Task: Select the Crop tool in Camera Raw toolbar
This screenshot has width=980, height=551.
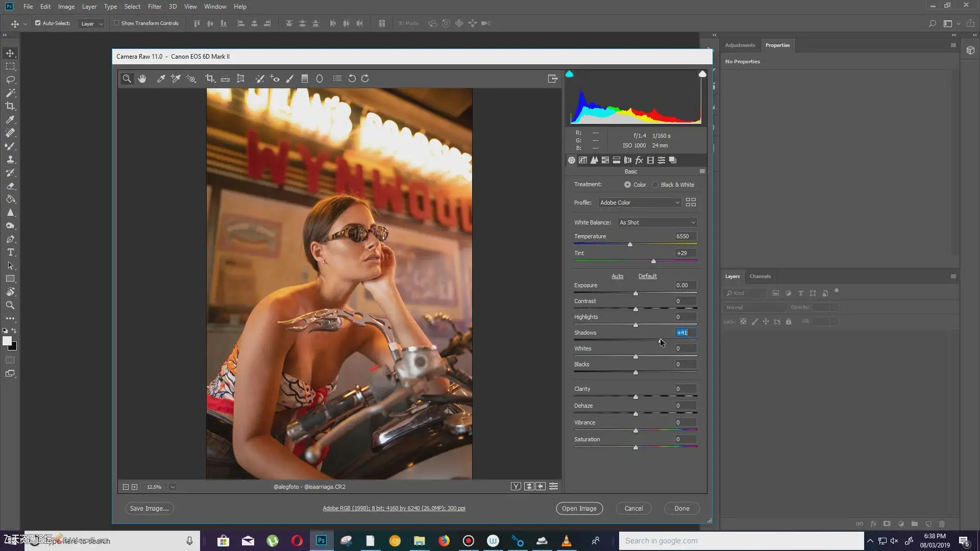Action: point(209,79)
